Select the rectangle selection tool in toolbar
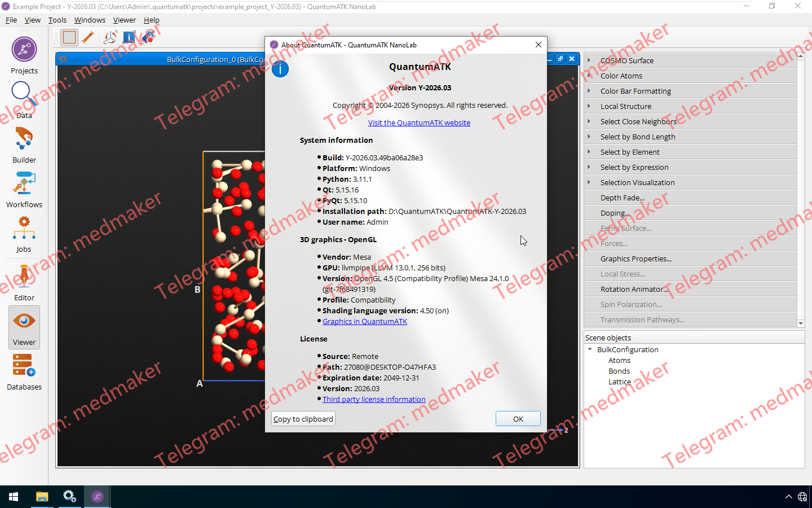Screen dimensions: 812x508 point(69,37)
